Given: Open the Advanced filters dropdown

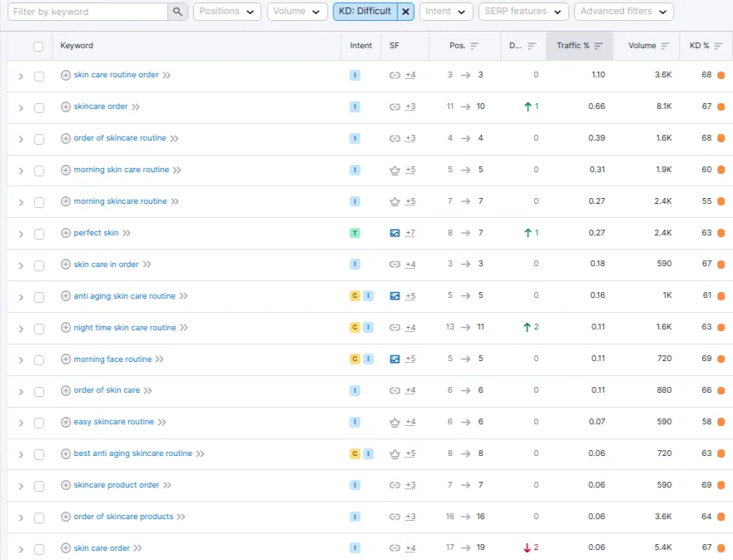Looking at the screenshot, I should (624, 12).
